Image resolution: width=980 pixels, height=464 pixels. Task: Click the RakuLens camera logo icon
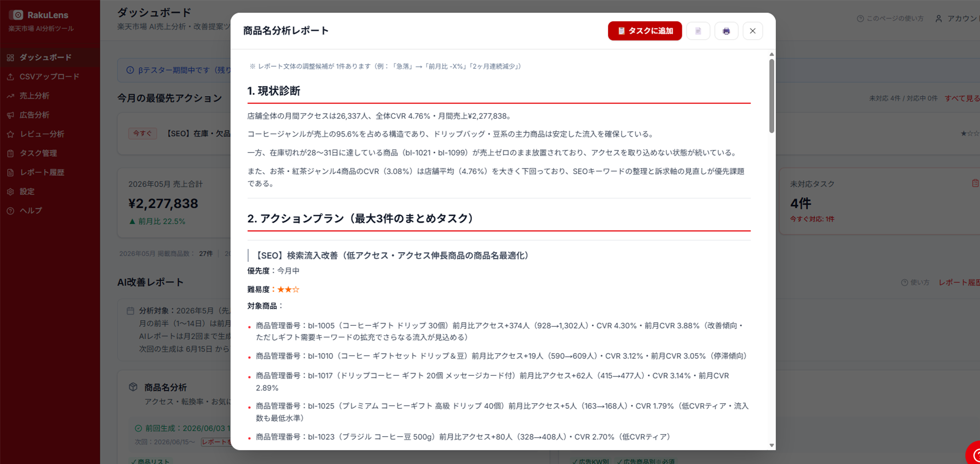tap(17, 15)
